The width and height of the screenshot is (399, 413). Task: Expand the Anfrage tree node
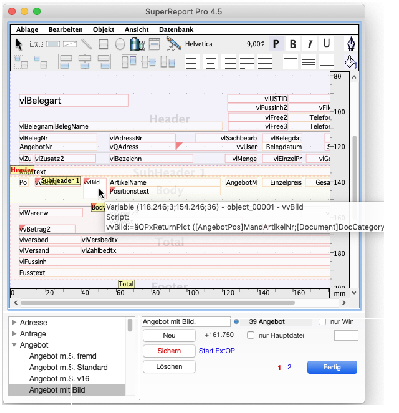click(x=14, y=333)
